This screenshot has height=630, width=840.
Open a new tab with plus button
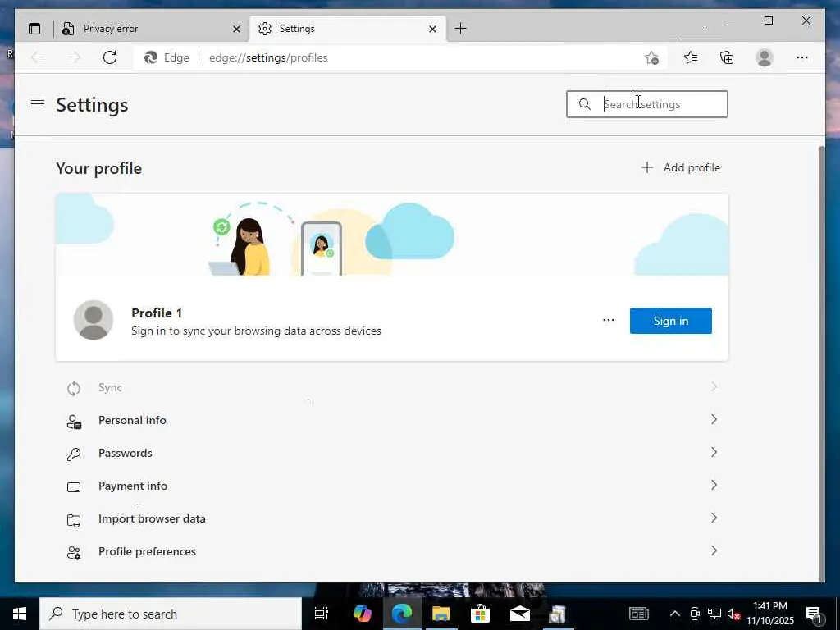[x=461, y=29]
